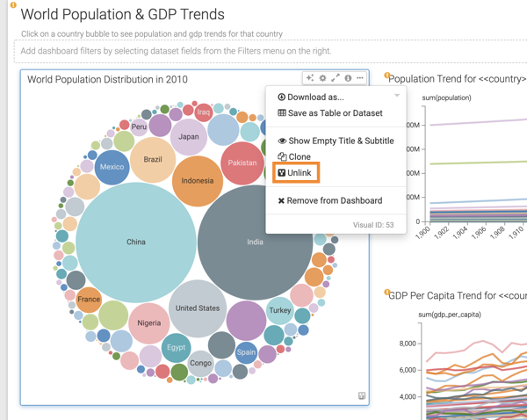Click warning icon next to Population Trend
527x420 pixels.
tap(386, 76)
